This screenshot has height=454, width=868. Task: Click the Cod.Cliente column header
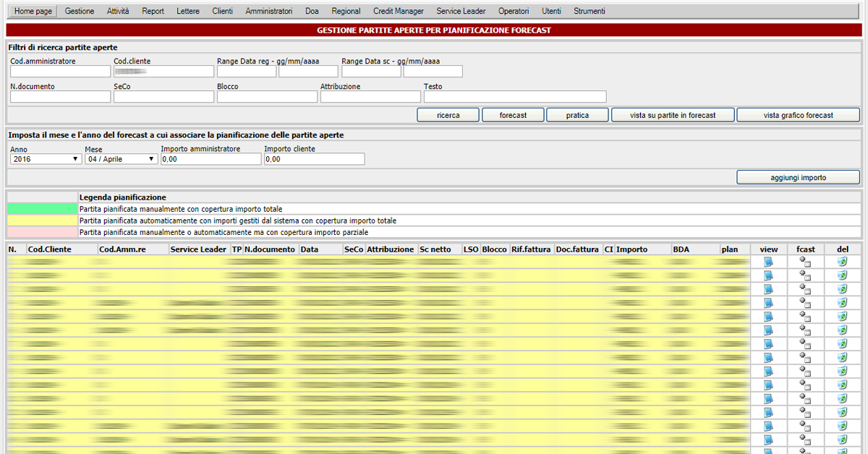[x=50, y=249]
